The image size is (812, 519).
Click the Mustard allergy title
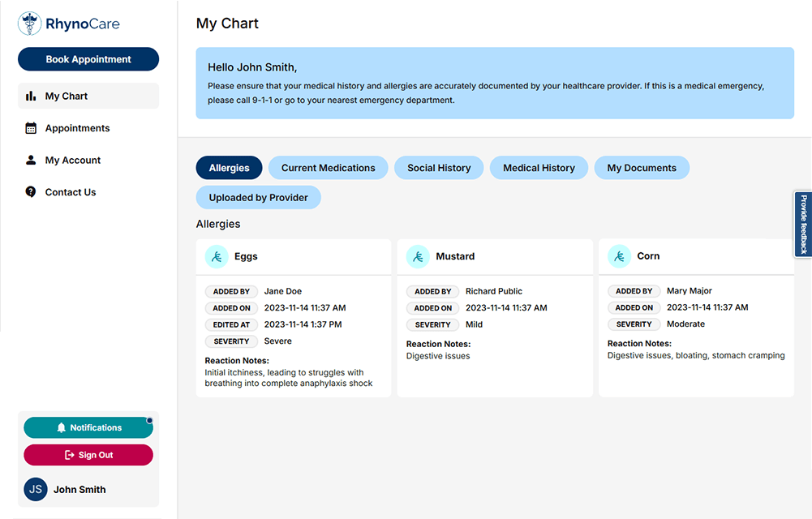(455, 256)
